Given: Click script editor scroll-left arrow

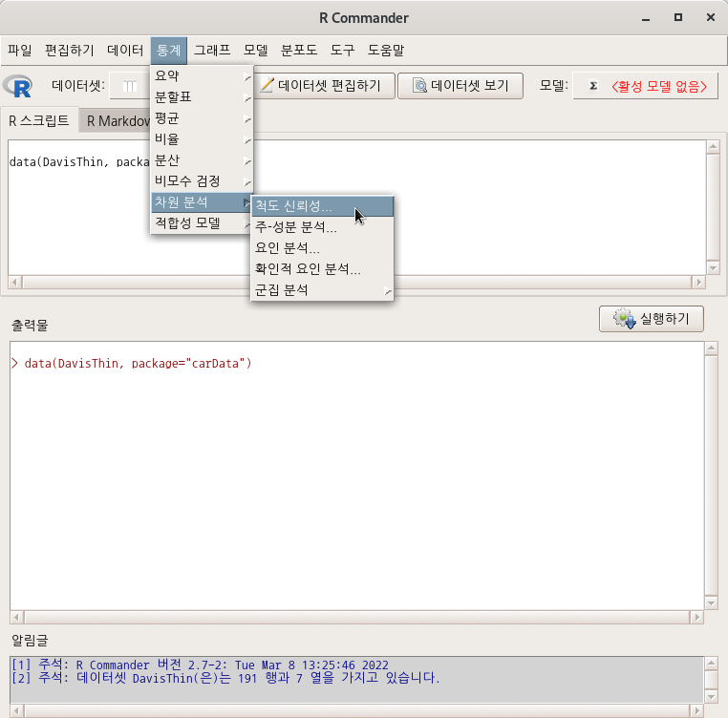Looking at the screenshot, I should click(x=15, y=283).
